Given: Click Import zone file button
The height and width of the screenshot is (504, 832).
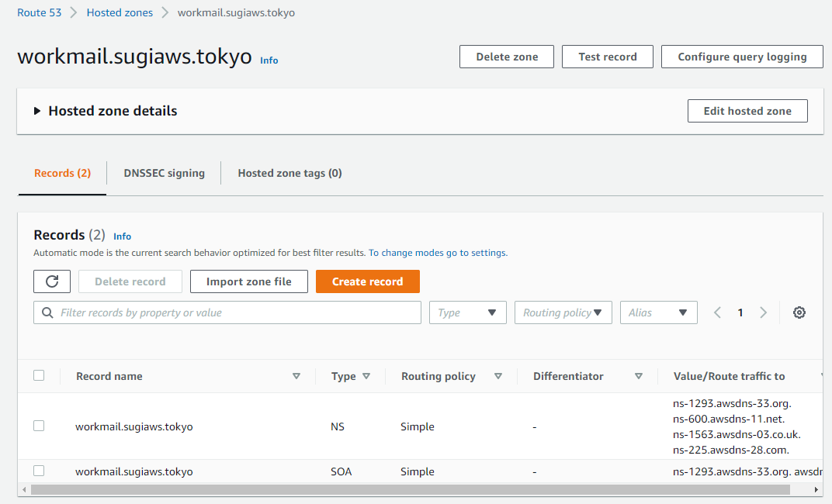Looking at the screenshot, I should click(249, 281).
